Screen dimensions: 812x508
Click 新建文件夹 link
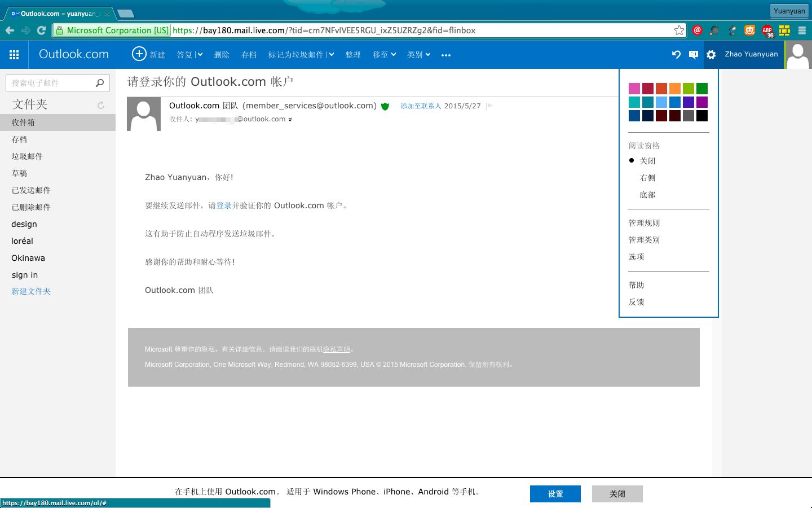[31, 291]
